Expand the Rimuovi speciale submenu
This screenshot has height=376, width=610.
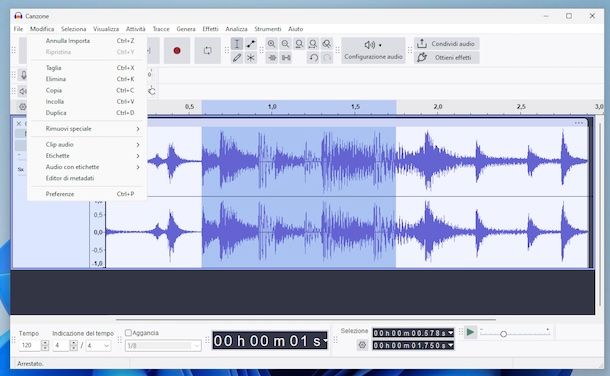point(87,129)
